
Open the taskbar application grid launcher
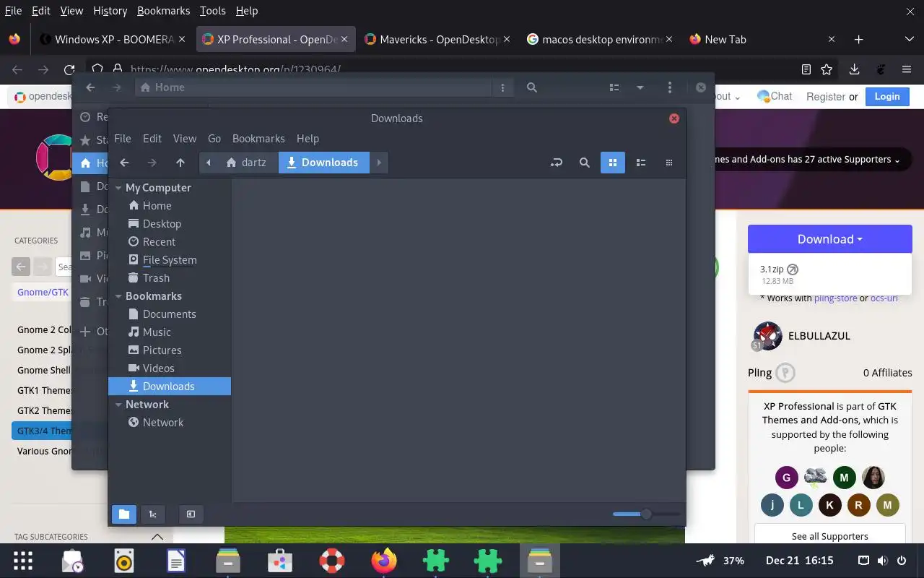(x=23, y=561)
